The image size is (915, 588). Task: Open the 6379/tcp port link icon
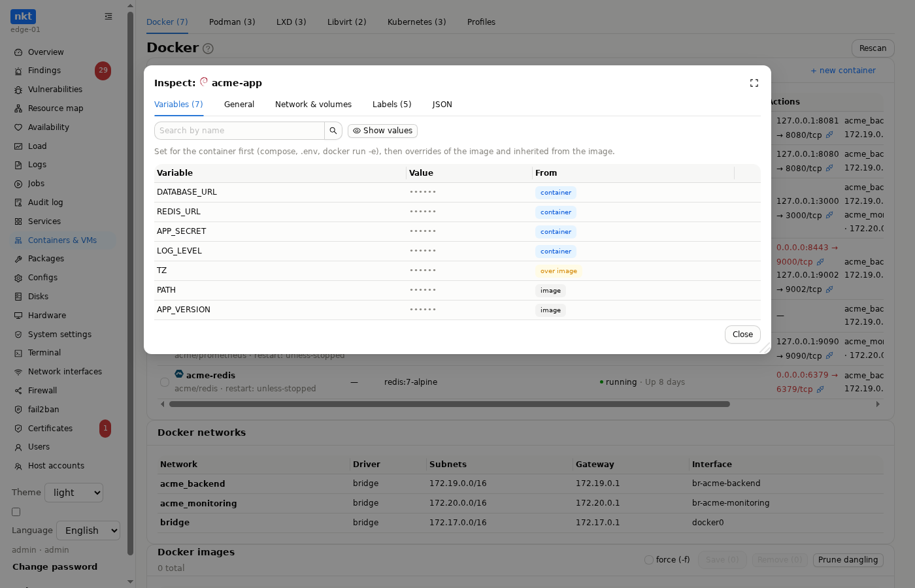pyautogui.click(x=820, y=389)
